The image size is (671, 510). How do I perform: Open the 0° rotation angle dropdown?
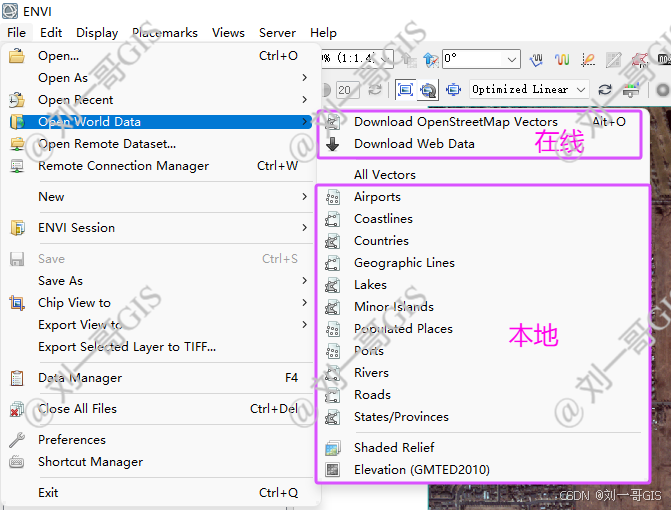[x=511, y=59]
